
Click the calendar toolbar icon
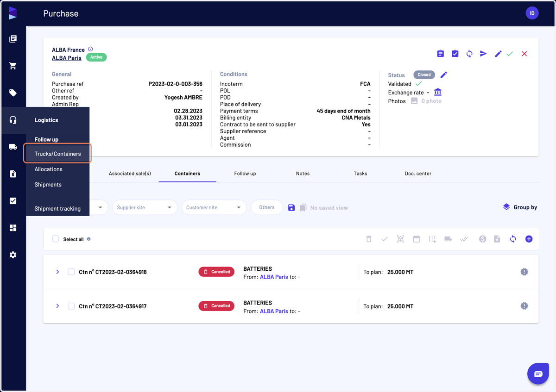coord(417,239)
